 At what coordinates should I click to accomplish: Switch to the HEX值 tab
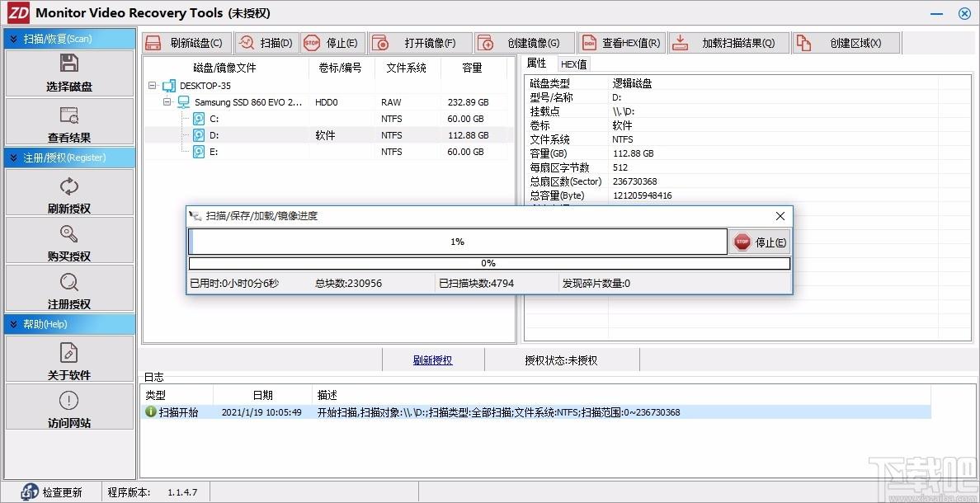click(573, 63)
